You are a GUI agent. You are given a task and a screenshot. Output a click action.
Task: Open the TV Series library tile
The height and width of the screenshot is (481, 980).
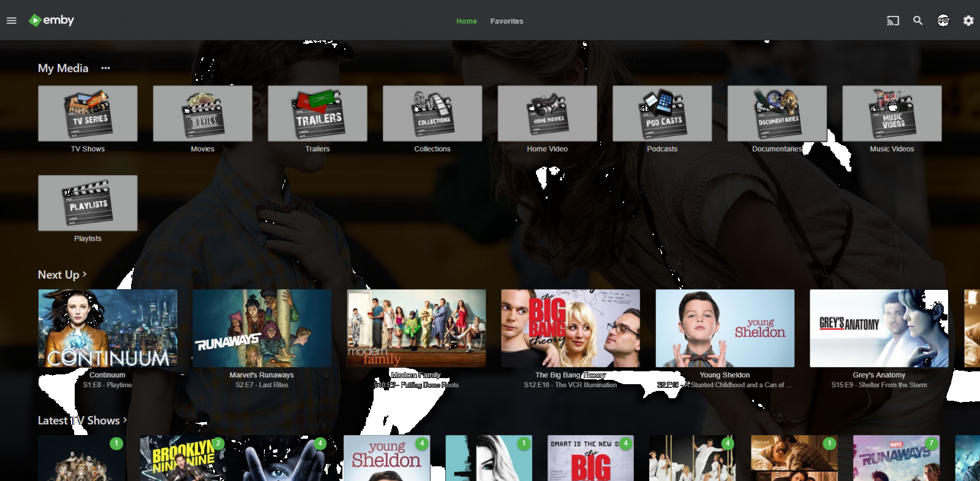(x=88, y=113)
